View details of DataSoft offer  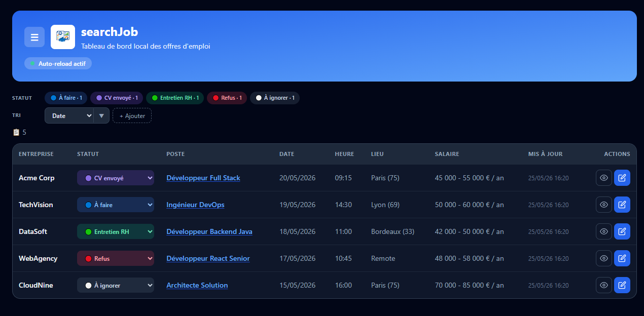coord(604,231)
